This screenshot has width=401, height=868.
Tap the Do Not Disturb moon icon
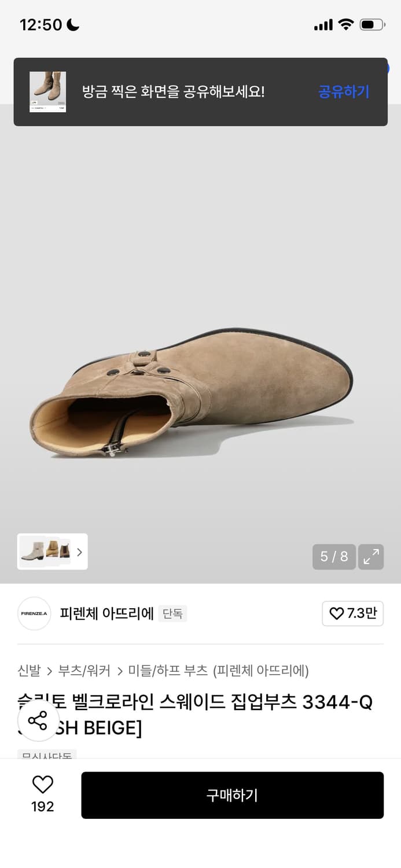[72, 24]
